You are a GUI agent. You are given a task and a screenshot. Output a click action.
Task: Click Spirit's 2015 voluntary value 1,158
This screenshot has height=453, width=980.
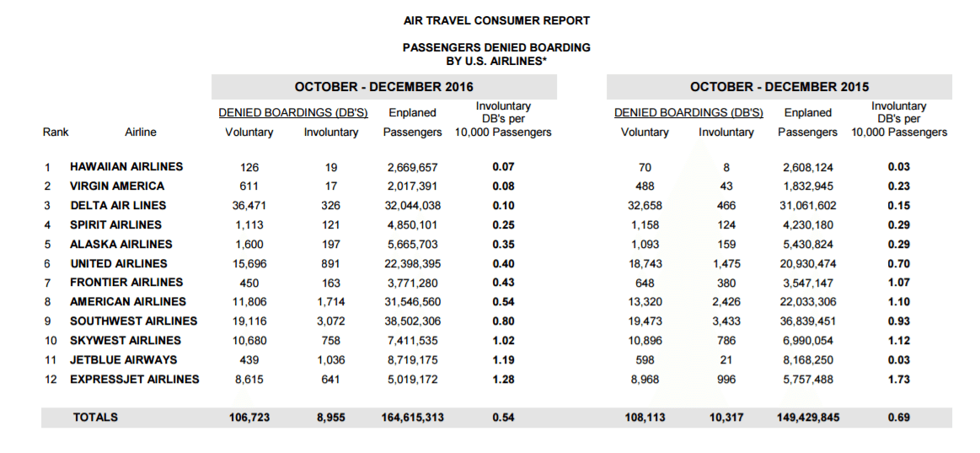(x=645, y=225)
